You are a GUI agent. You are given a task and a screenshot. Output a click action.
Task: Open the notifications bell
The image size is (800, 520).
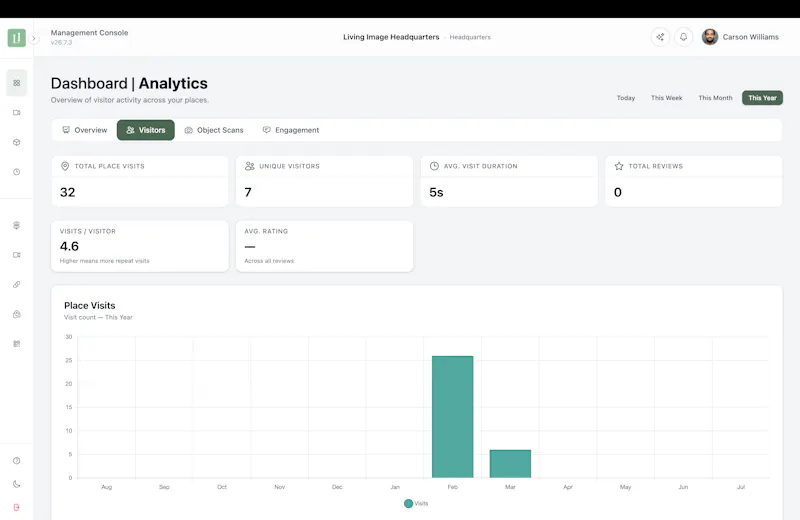tap(684, 37)
